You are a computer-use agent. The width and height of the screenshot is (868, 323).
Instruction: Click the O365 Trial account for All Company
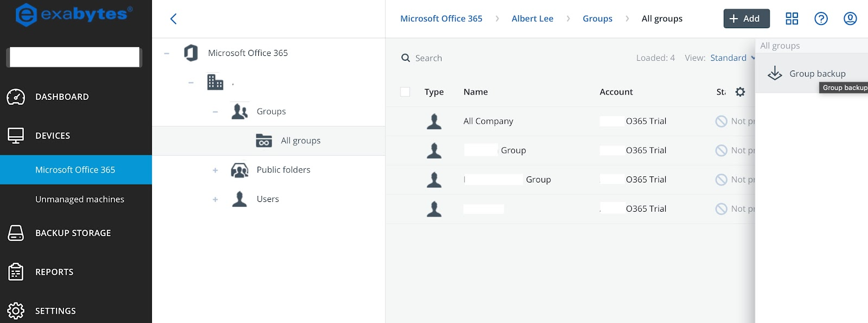(633, 121)
